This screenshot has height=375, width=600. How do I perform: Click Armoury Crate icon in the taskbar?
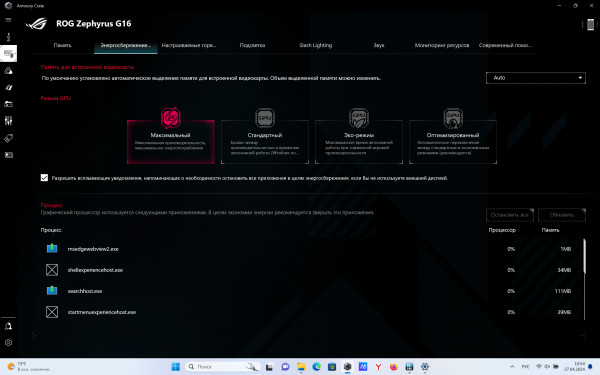click(347, 367)
